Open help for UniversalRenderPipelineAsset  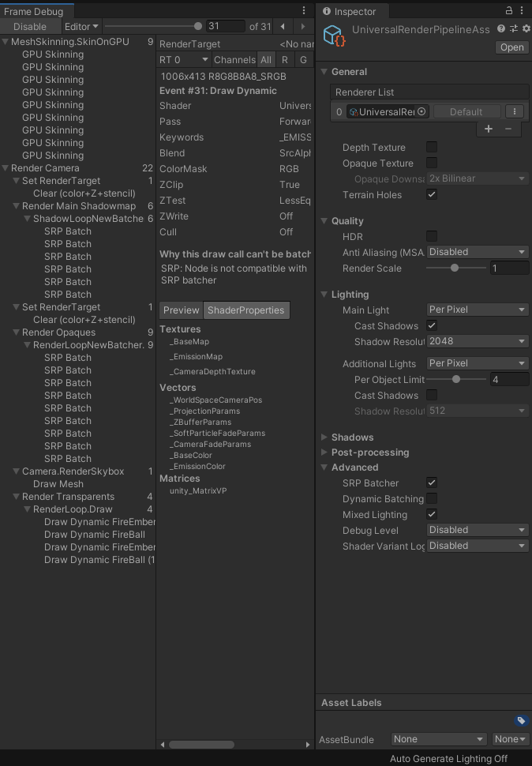click(500, 28)
